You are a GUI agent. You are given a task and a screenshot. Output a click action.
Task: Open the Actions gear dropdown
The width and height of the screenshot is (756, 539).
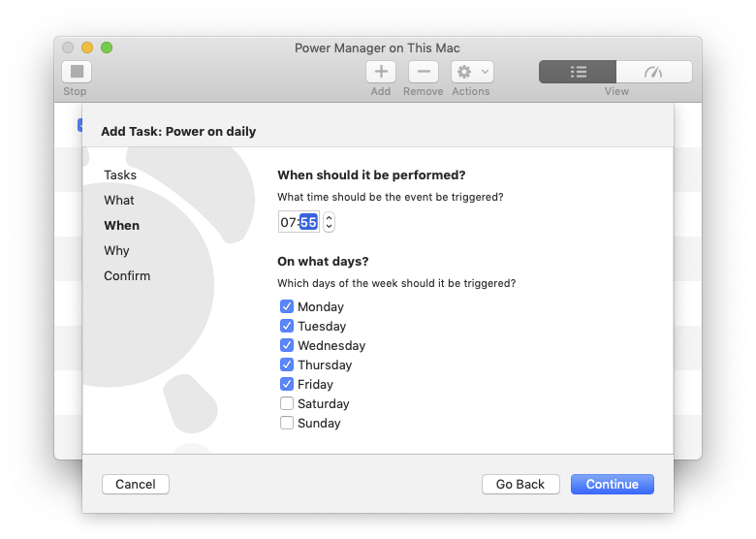(x=472, y=72)
